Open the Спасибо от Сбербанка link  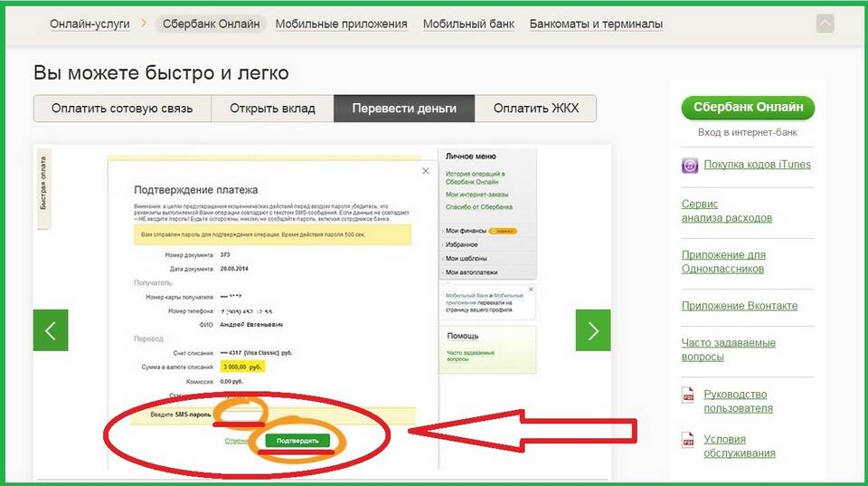click(479, 206)
